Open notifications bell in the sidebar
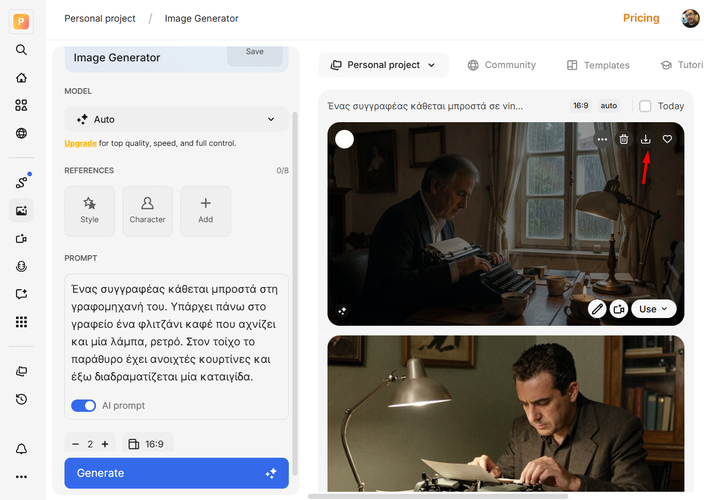Screen dimensions: 704x500 point(21,449)
